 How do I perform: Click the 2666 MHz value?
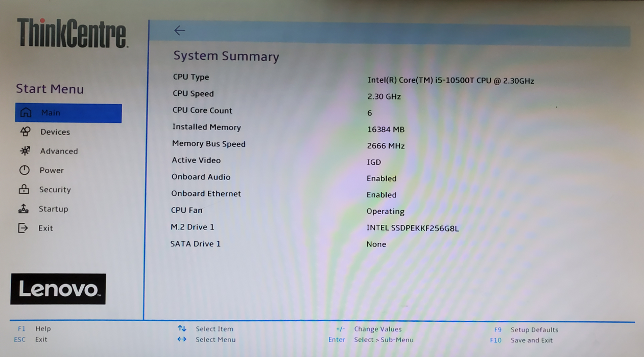pyautogui.click(x=386, y=146)
